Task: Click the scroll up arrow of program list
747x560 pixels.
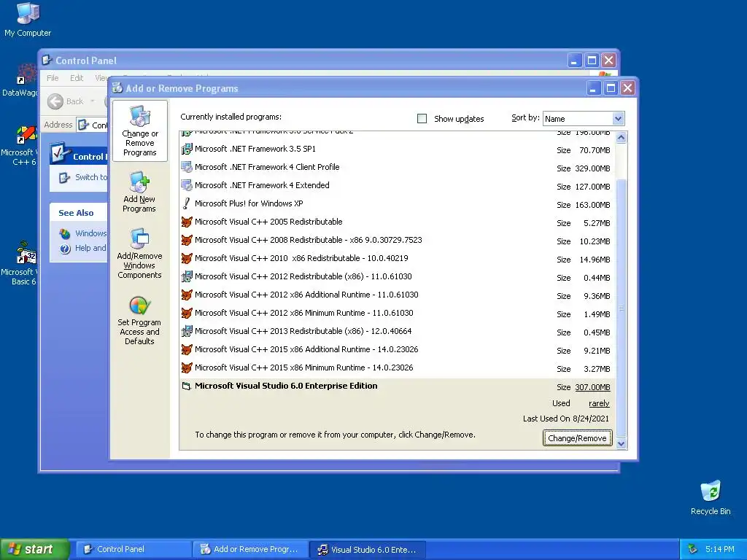Action: pyautogui.click(x=621, y=138)
